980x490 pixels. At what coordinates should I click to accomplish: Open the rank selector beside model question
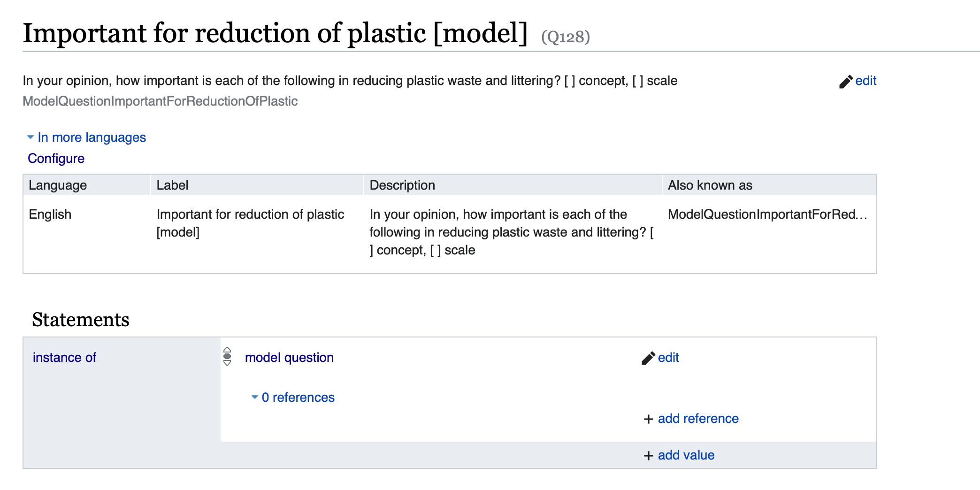[x=227, y=357]
